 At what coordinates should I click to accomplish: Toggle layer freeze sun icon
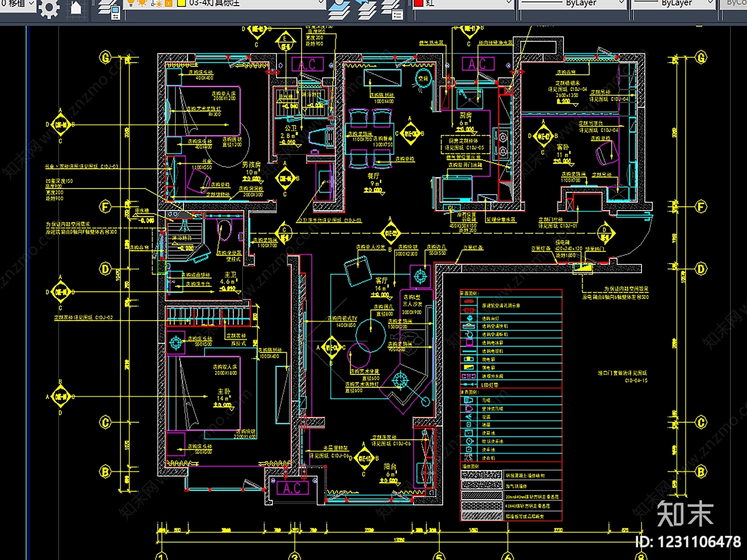tap(142, 3)
